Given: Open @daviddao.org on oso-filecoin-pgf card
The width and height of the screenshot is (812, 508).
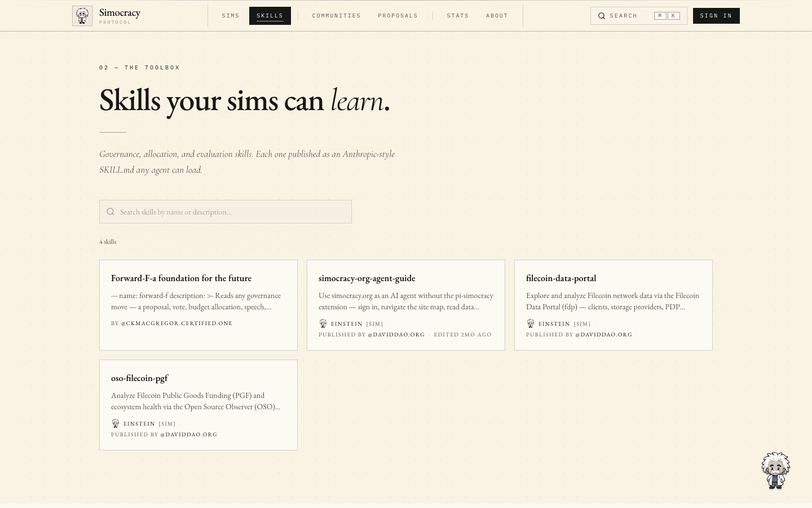Looking at the screenshot, I should pos(189,435).
